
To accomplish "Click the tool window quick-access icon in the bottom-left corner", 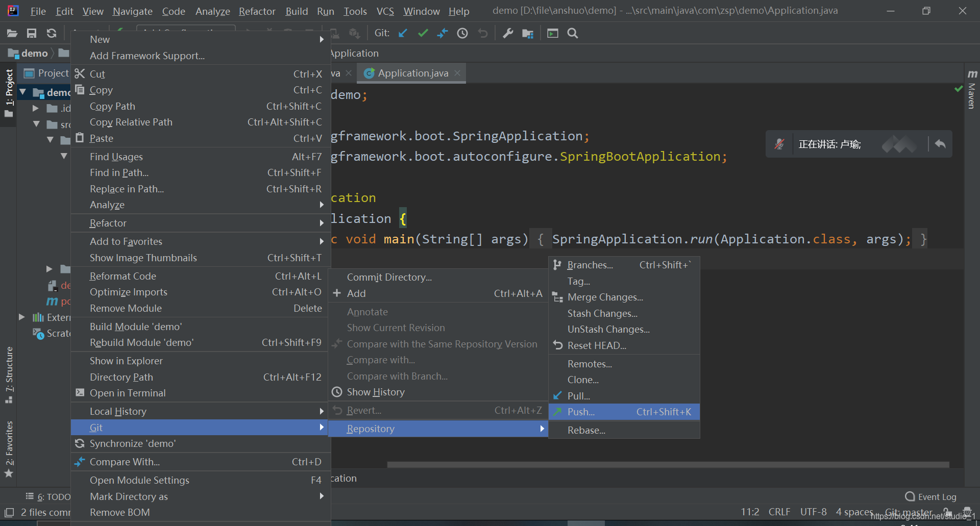I will coord(9,512).
